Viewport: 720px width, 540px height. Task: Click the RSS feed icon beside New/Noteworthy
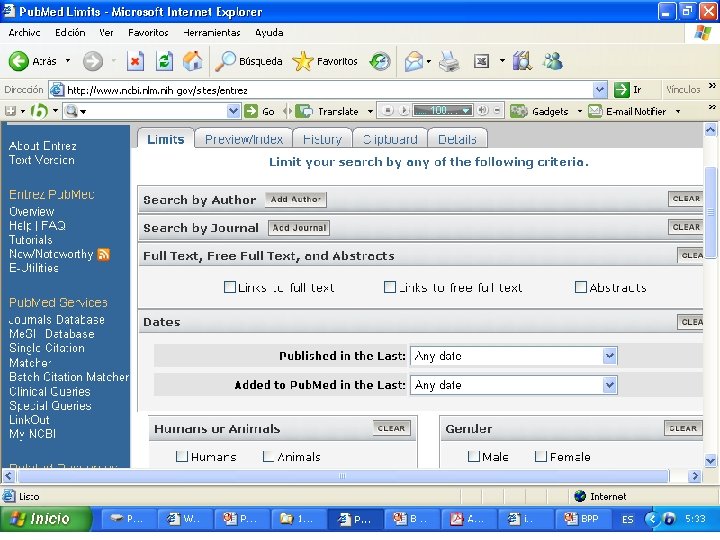[104, 254]
